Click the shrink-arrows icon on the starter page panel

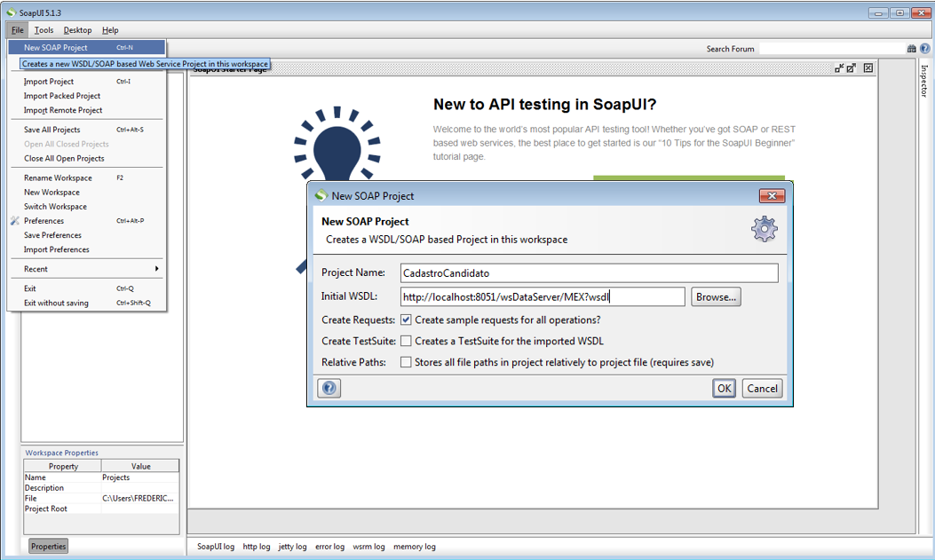coord(839,68)
